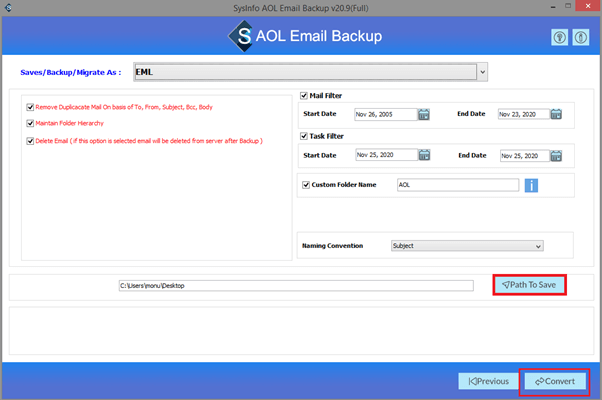Toggle the Custom Folder Name checkbox
The width and height of the screenshot is (602, 400).
click(x=306, y=185)
